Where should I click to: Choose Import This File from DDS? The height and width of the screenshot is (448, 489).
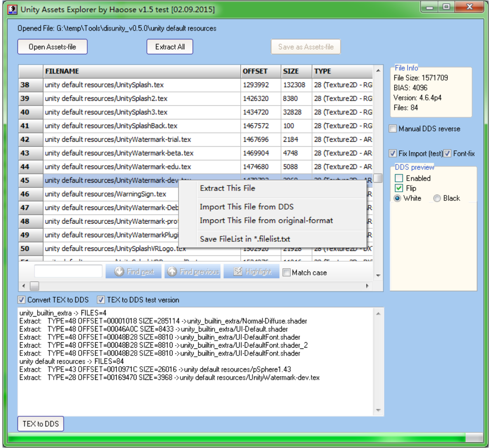(x=272, y=207)
